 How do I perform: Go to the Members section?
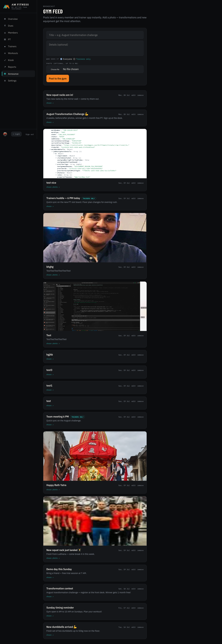18,33
